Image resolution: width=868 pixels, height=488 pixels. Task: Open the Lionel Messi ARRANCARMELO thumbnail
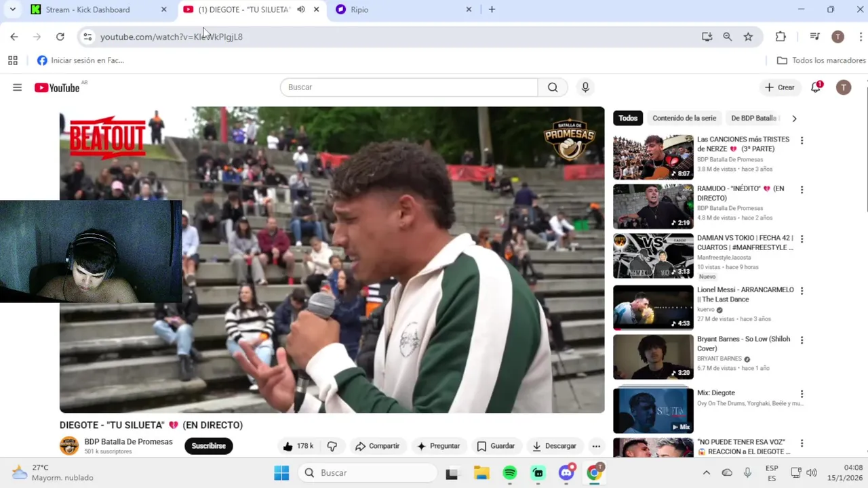tap(653, 307)
